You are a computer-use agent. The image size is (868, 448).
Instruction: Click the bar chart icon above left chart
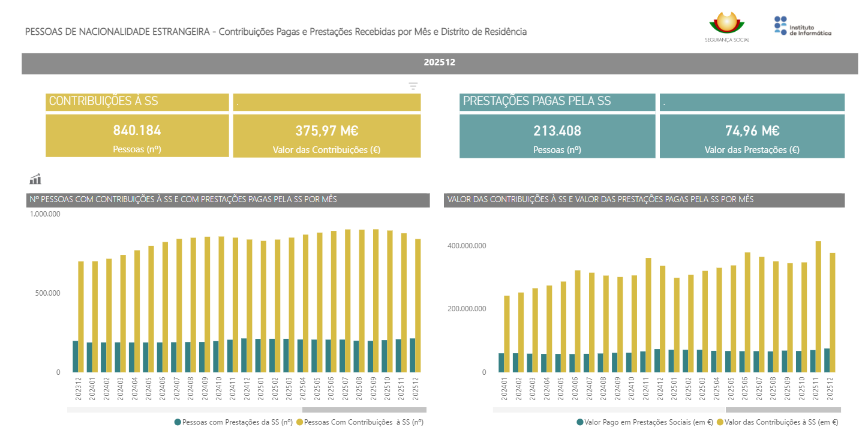[35, 179]
